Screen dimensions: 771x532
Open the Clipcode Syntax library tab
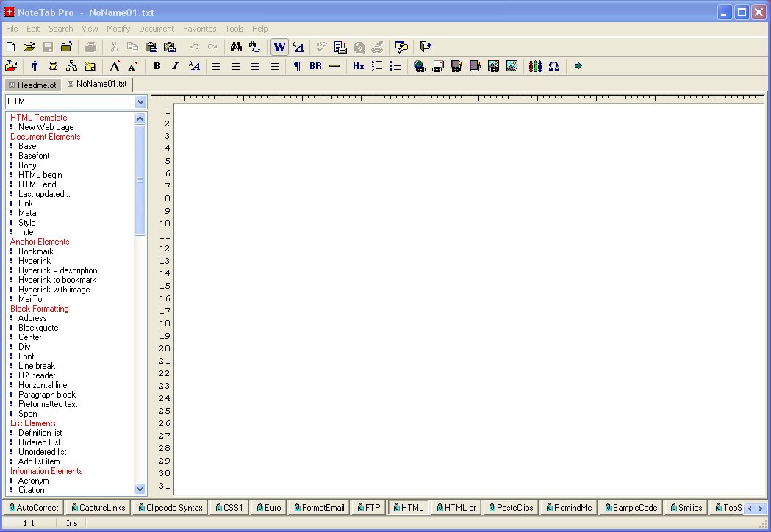tap(170, 508)
